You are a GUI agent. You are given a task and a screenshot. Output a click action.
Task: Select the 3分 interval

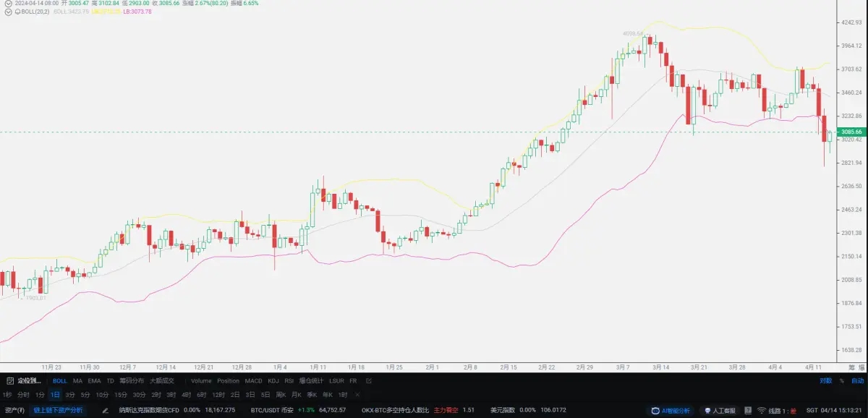70,395
